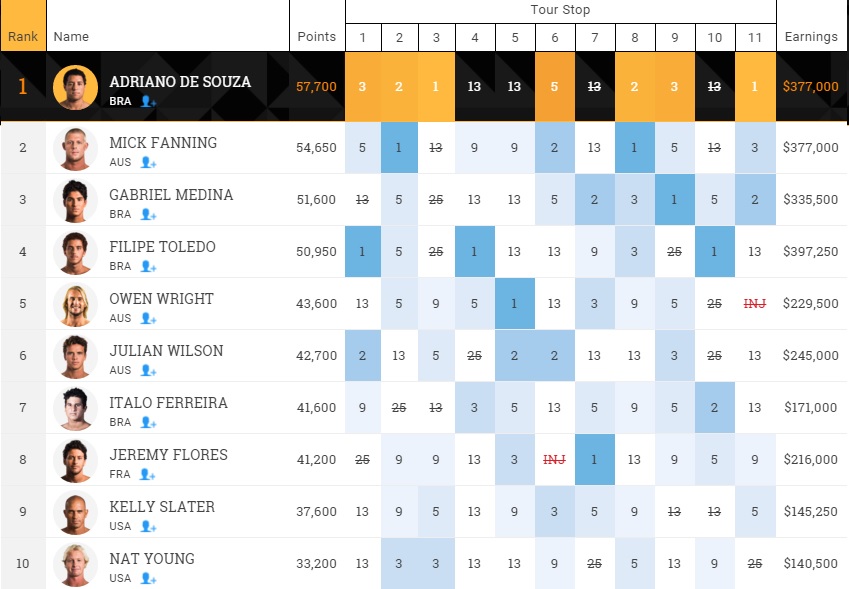The image size is (849, 589).
Task: Click follow icon next to Italo Ferreira
Action: 148,422
